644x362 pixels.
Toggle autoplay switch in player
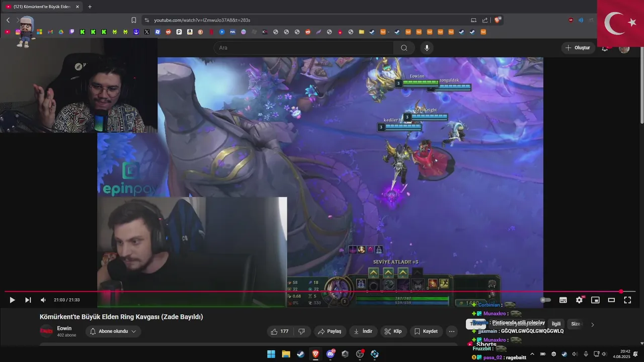545,300
